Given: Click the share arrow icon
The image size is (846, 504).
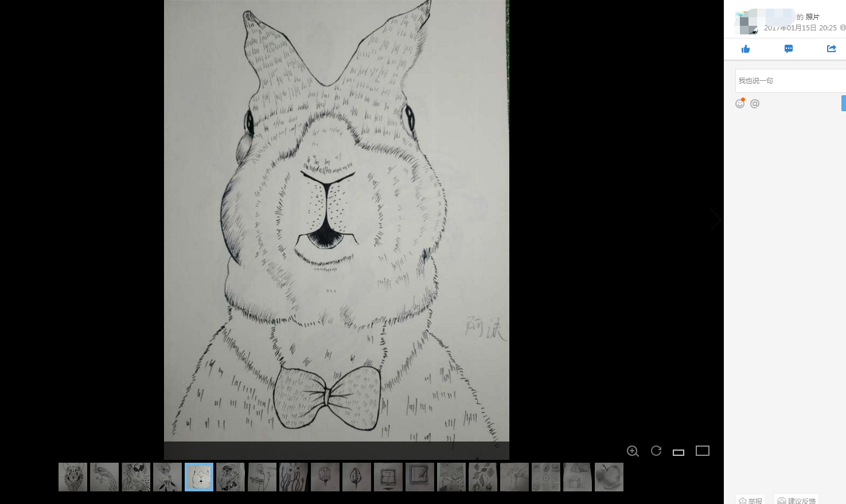Looking at the screenshot, I should tap(831, 49).
